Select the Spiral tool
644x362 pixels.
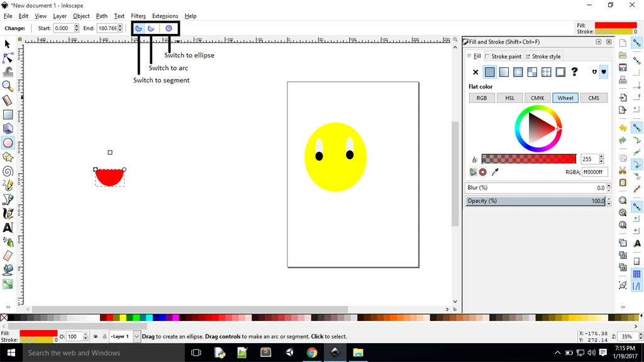tap(8, 171)
